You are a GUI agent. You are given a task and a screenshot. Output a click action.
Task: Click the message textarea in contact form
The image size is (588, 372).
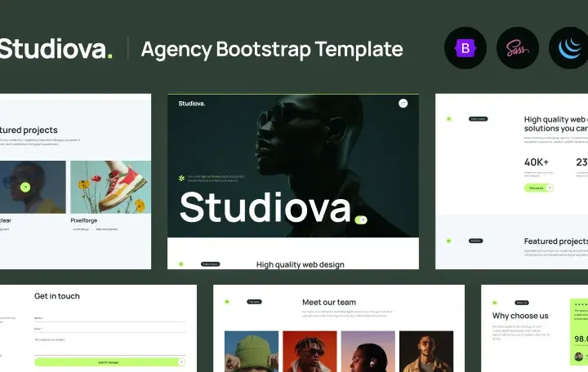pos(110,345)
